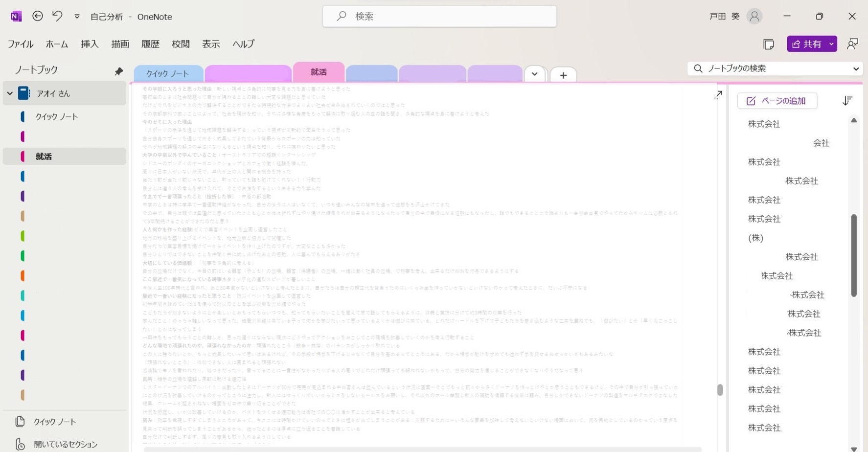Viewport: 868px width, 452px height.
Task: Open the unlabeled blue section tab
Action: click(x=371, y=73)
